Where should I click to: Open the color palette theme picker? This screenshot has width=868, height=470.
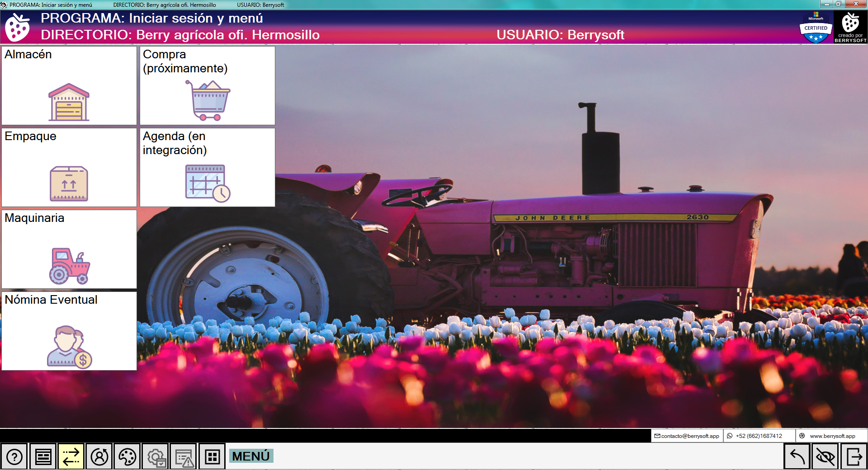point(127,456)
